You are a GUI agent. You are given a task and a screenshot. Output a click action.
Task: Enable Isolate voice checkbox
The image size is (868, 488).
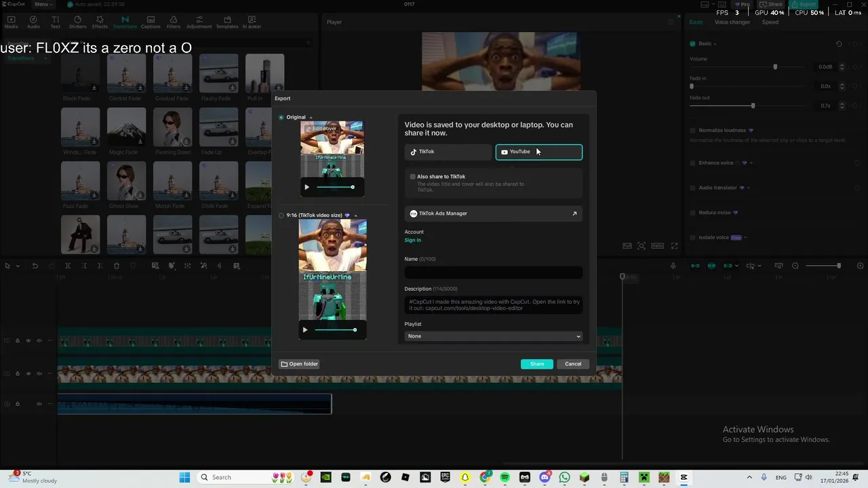click(x=692, y=237)
